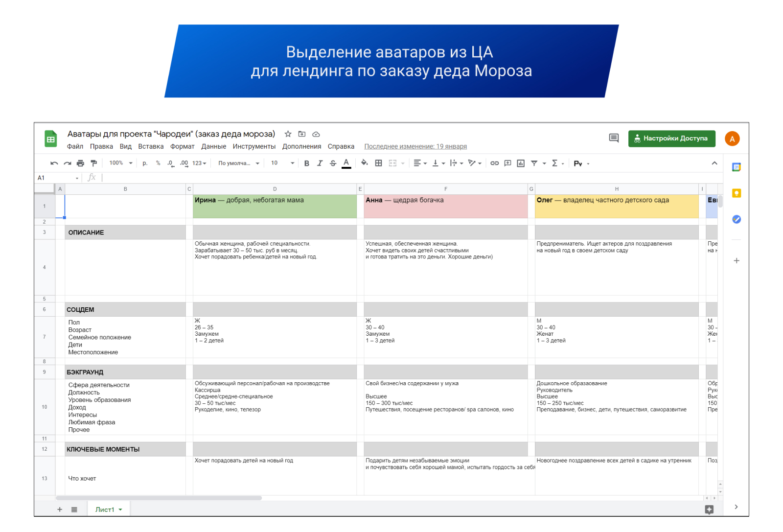Image resolution: width=783 pixels, height=532 pixels.
Task: Print the spreadsheet
Action: click(x=81, y=163)
